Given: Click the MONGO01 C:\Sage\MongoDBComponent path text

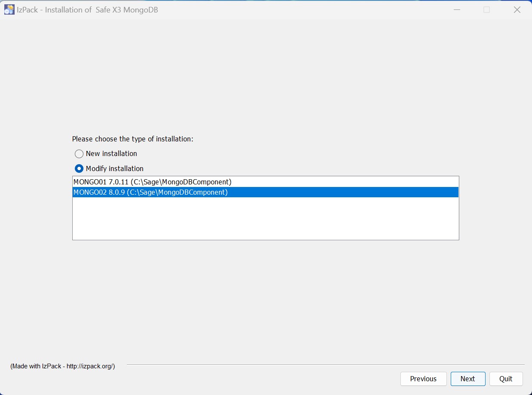Looking at the screenshot, I should click(x=181, y=182).
